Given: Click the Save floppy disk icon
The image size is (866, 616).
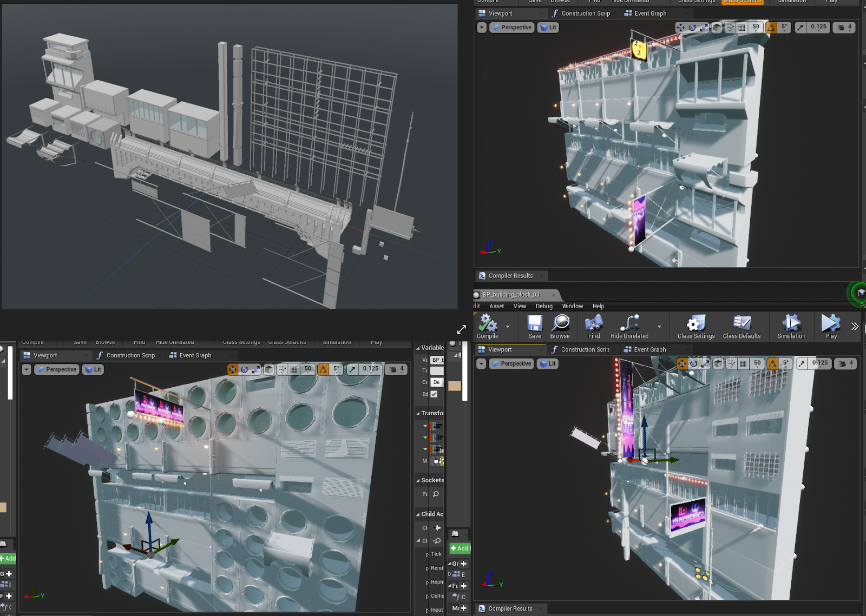Looking at the screenshot, I should 535,323.
